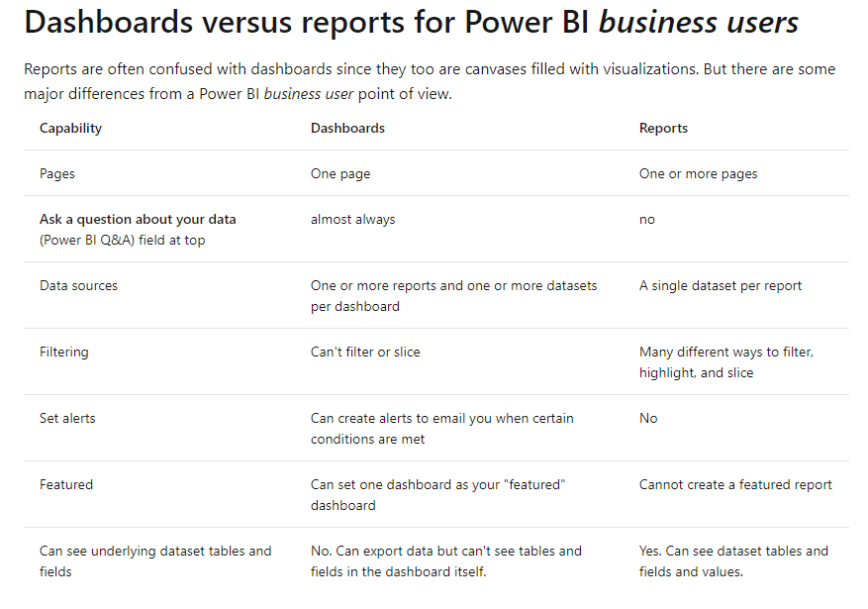Click 'Cannot create a featured report' cell
868x609 pixels.
point(735,485)
